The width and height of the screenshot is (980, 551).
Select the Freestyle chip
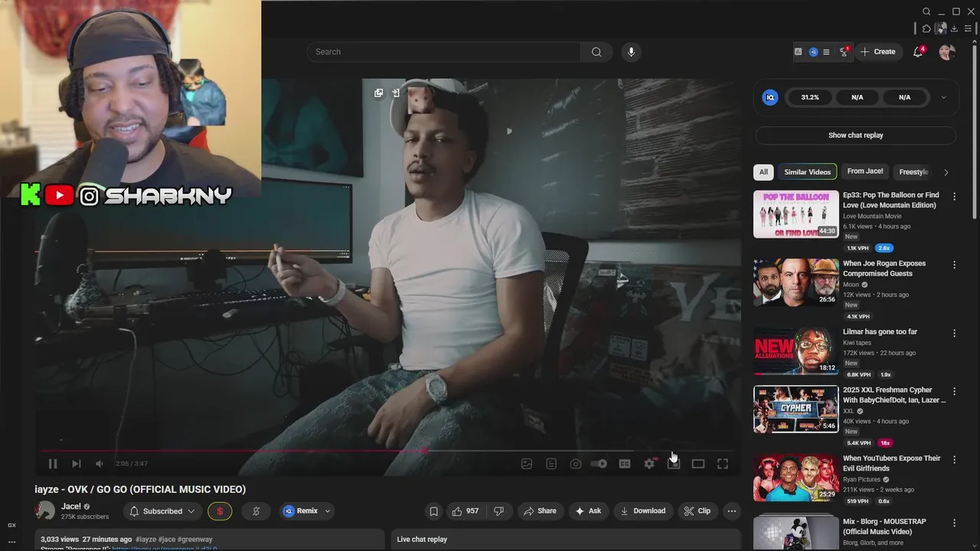pyautogui.click(x=913, y=172)
